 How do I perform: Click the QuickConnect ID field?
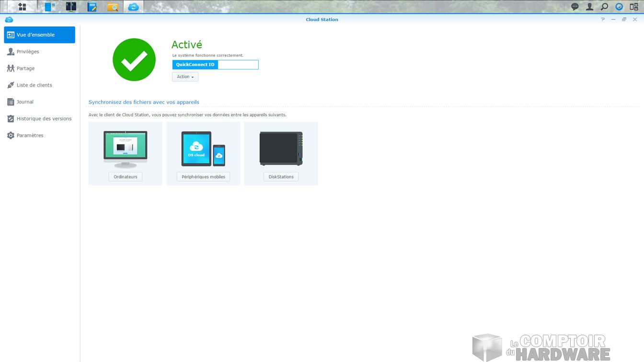[238, 65]
